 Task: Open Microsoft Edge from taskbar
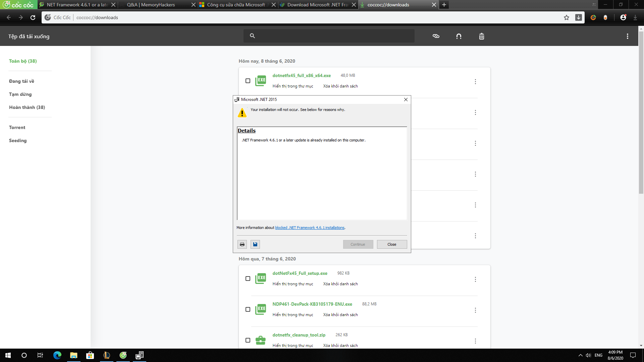pos(57,355)
